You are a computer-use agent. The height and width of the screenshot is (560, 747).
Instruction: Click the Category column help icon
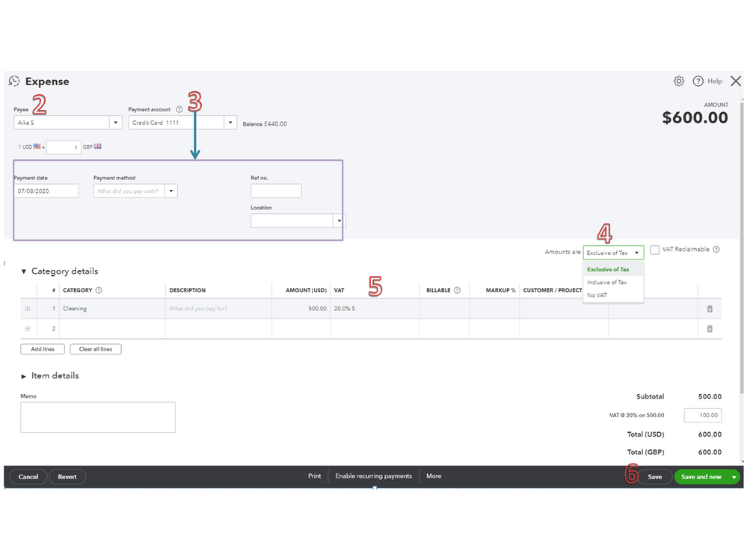pyautogui.click(x=99, y=290)
